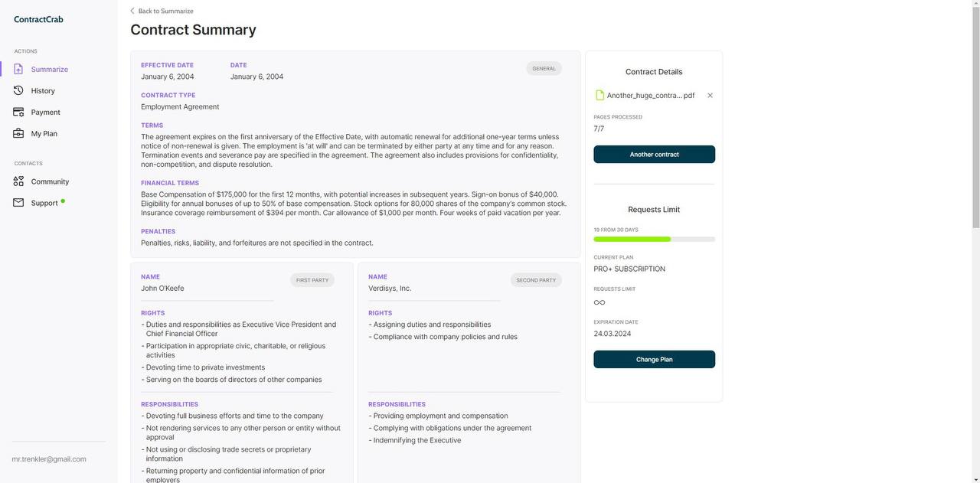This screenshot has width=980, height=483.
Task: Go to the Community page
Action: coord(50,181)
